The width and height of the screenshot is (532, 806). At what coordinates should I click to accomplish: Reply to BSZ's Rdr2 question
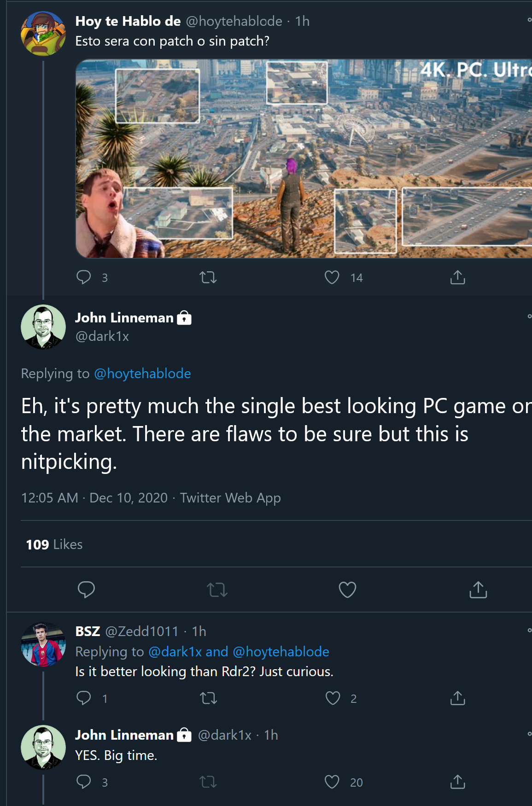pyautogui.click(x=84, y=698)
